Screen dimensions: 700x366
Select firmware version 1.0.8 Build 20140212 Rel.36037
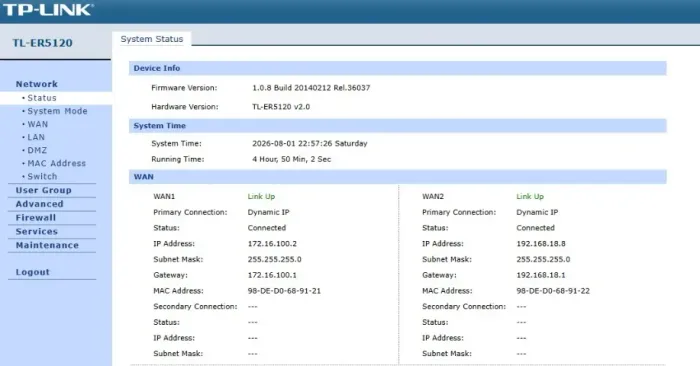[x=311, y=88]
